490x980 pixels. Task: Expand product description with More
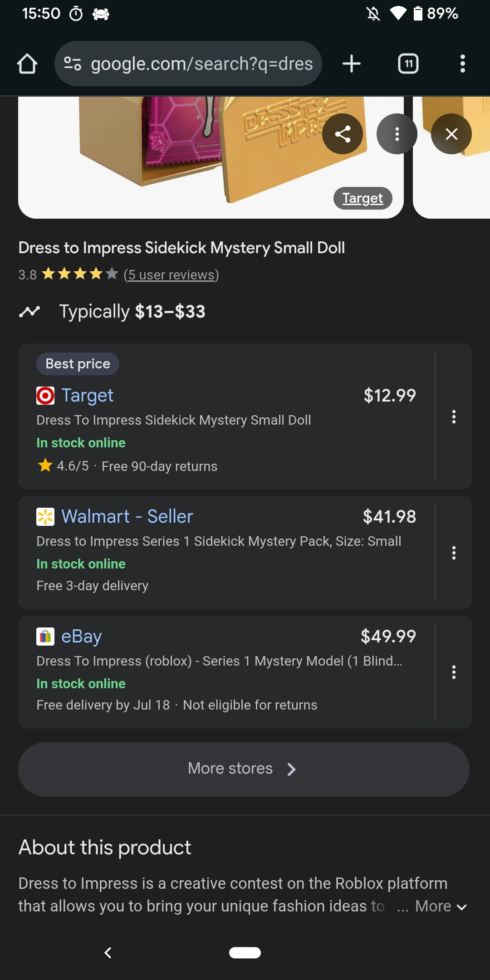[441, 906]
